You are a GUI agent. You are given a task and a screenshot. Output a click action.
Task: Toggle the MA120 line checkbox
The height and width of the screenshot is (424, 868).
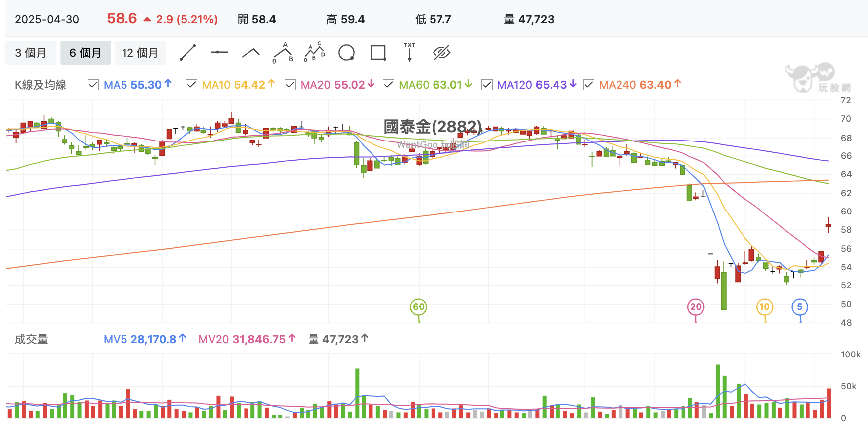tap(487, 85)
